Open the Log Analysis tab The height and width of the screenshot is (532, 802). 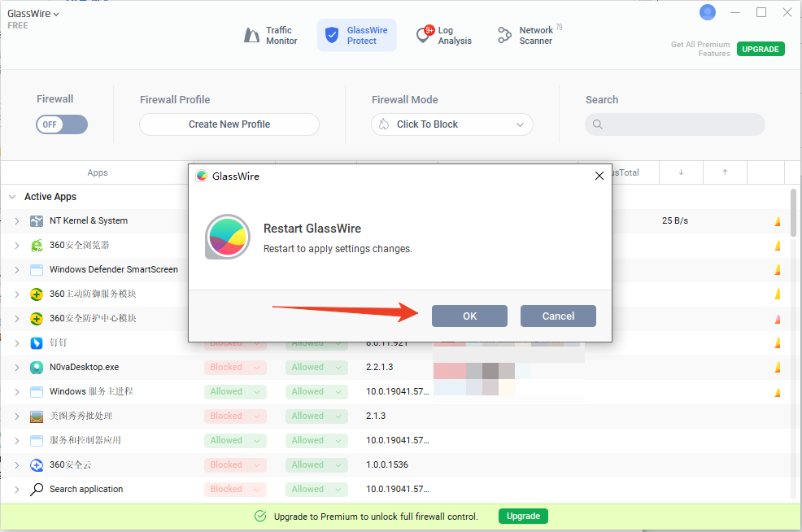[x=444, y=35]
